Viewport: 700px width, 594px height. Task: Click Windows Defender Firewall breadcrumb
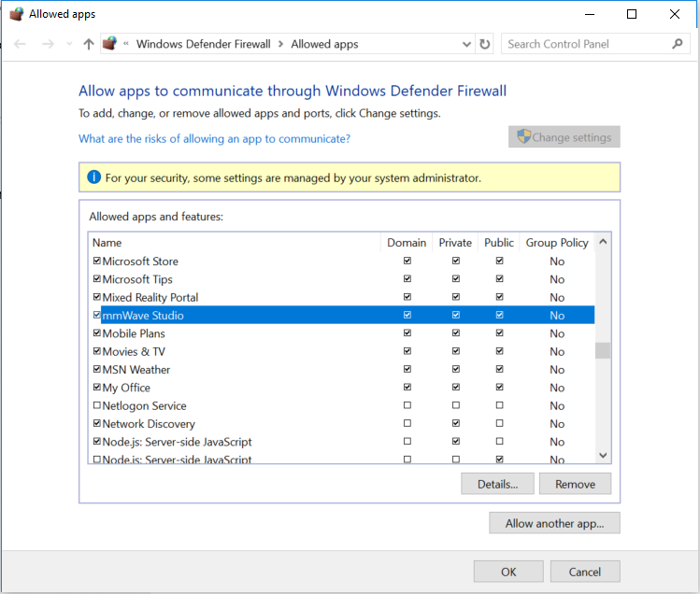click(x=203, y=44)
